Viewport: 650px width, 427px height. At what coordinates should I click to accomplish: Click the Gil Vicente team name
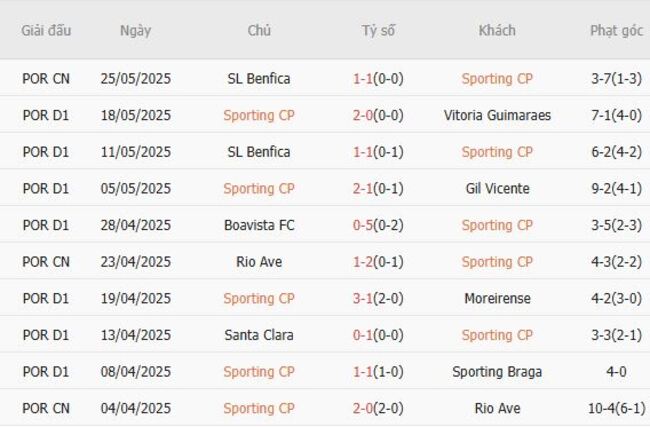[497, 188]
